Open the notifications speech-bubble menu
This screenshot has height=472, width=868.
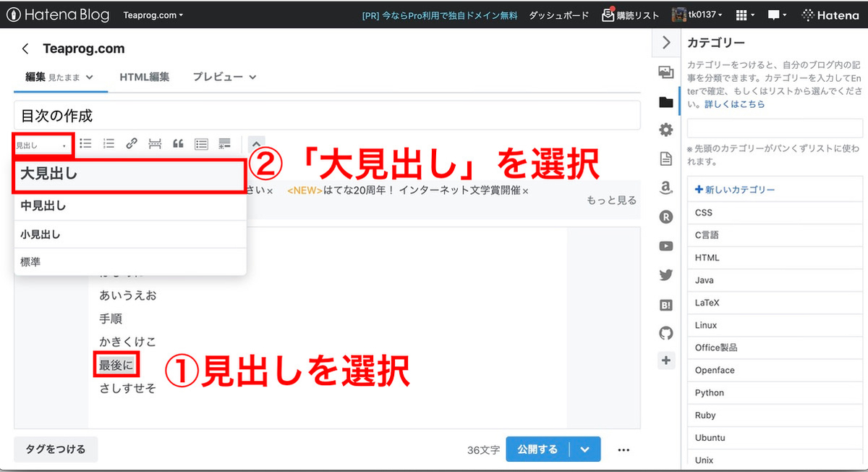(778, 15)
